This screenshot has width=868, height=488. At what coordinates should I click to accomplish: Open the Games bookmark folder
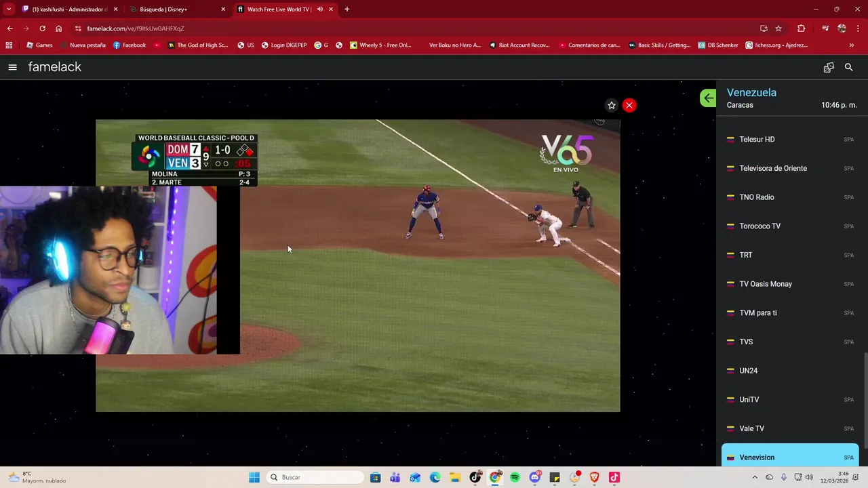click(39, 45)
